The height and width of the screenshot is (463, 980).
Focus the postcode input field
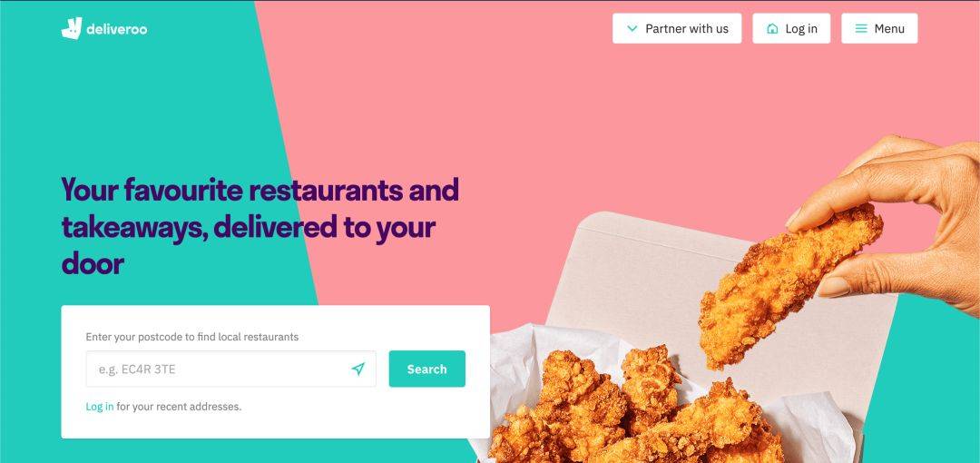230,369
